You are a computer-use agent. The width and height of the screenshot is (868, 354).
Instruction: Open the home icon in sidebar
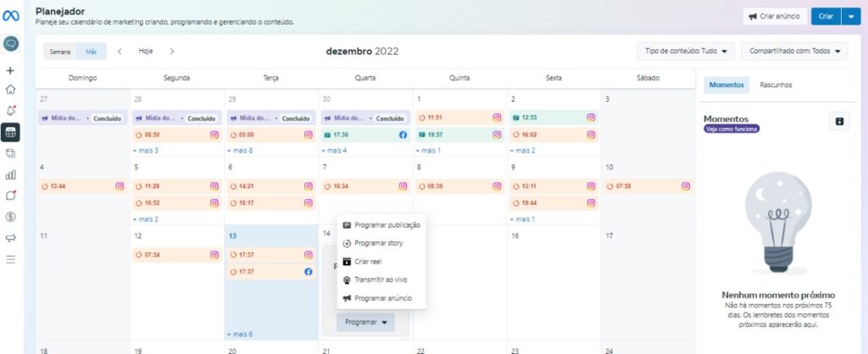(11, 89)
